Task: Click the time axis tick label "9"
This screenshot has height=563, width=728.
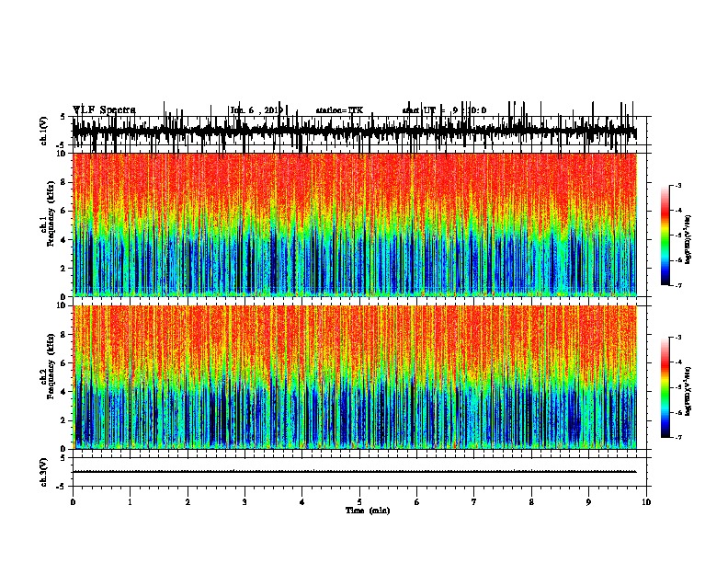Action: [x=588, y=502]
